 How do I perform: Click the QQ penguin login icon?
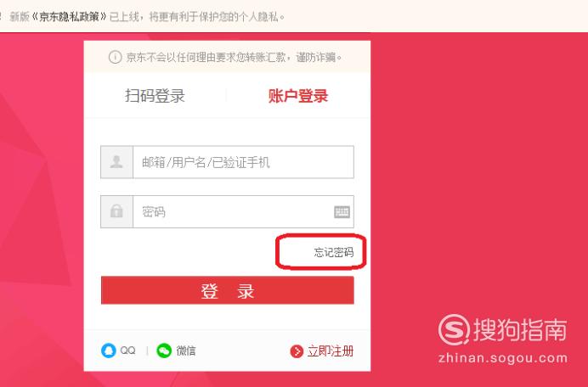(x=109, y=351)
